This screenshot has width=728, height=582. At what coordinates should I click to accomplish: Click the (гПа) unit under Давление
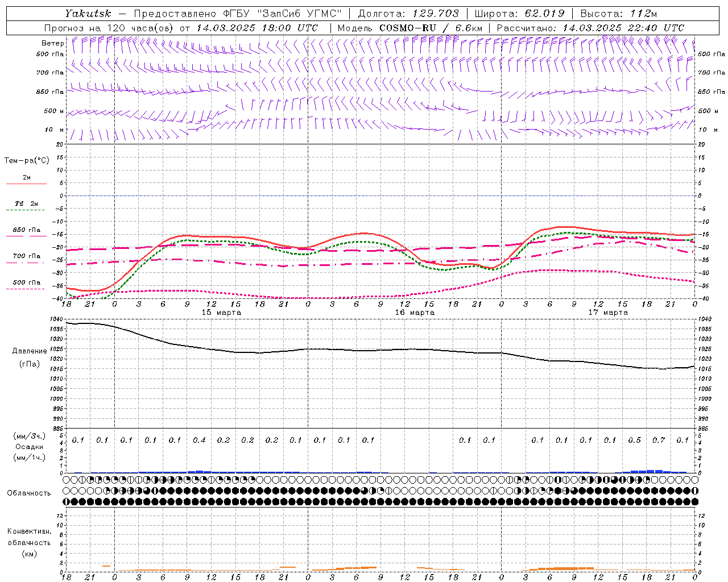tap(30, 364)
